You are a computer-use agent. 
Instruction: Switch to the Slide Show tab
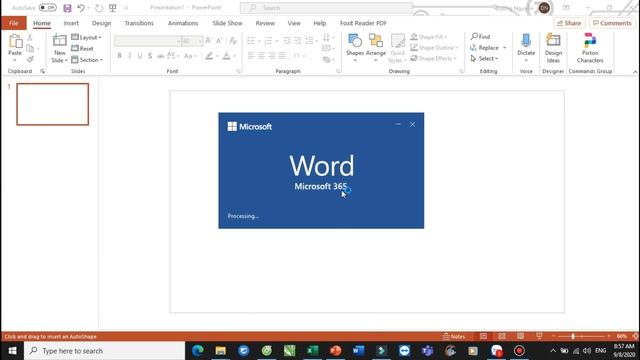[x=227, y=23]
